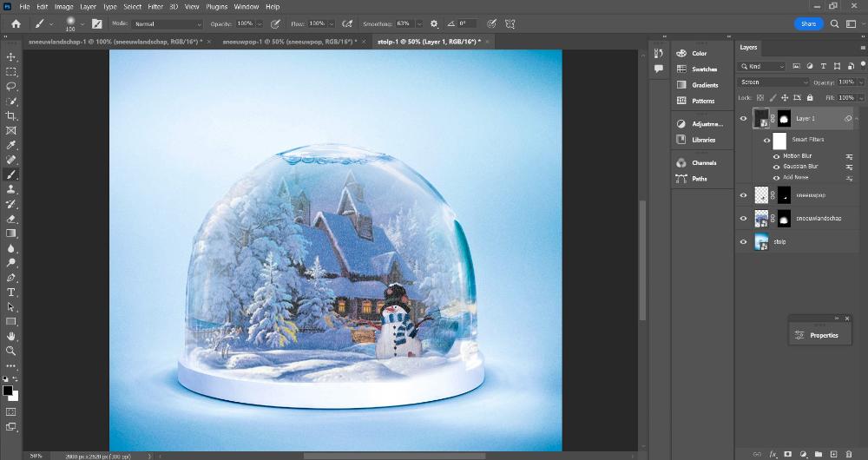Open the Swatches panel
Screen dimensions: 868x460
tap(704, 69)
